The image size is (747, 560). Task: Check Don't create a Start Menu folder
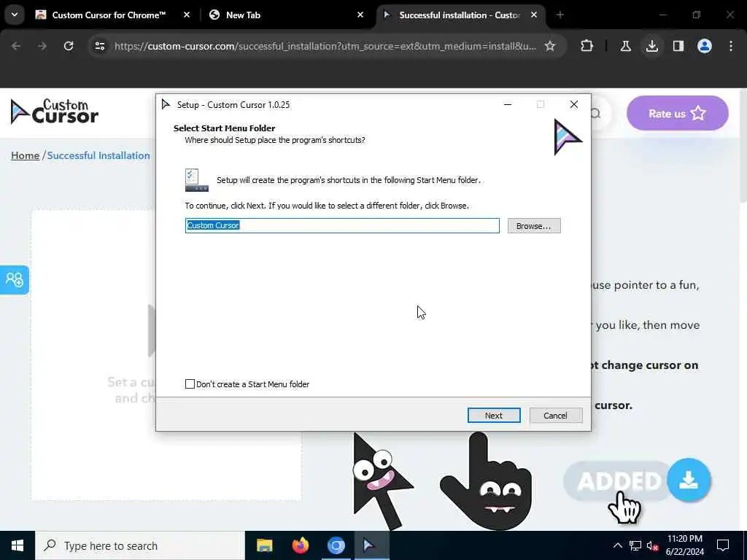click(x=190, y=384)
